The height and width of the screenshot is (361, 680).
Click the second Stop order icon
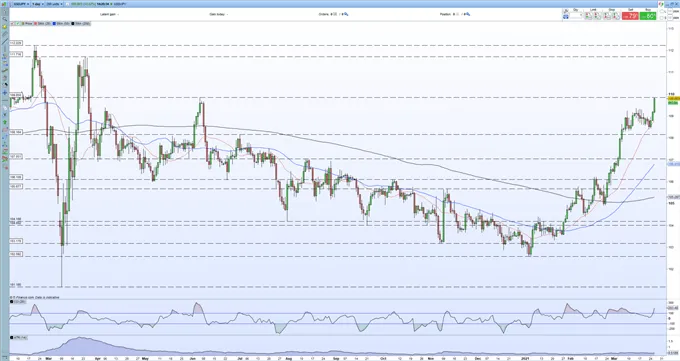pyautogui.click(x=616, y=16)
